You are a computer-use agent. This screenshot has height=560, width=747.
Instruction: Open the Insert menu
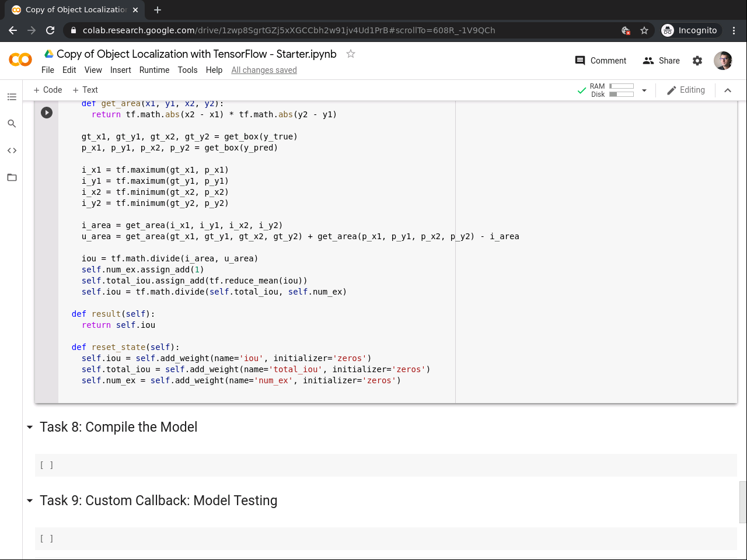coord(121,70)
